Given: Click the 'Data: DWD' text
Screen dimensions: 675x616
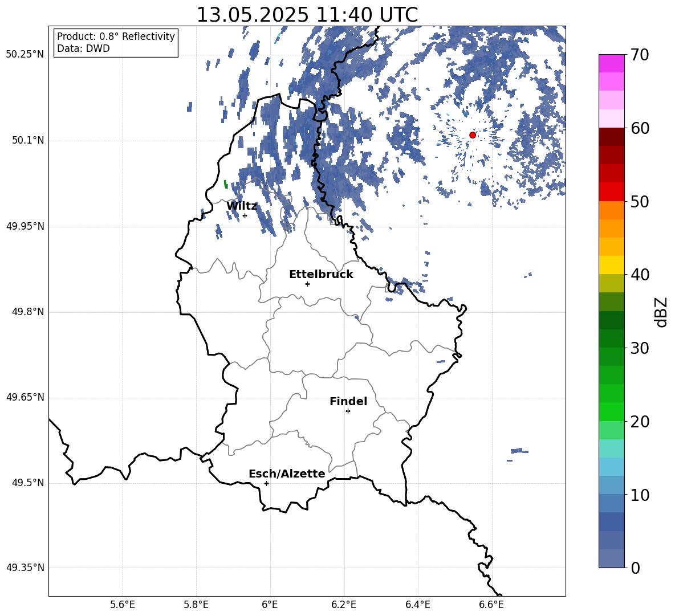Looking at the screenshot, I should coord(83,48).
